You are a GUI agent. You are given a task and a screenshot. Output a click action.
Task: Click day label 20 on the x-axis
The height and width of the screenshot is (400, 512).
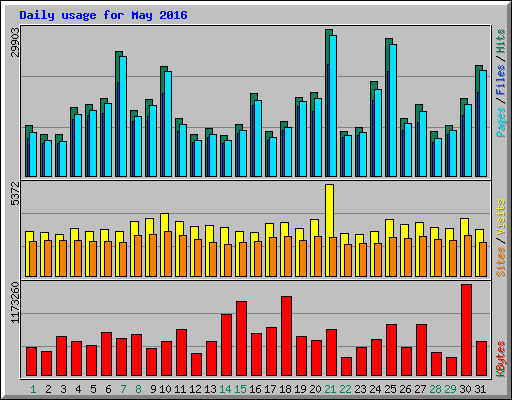(315, 389)
